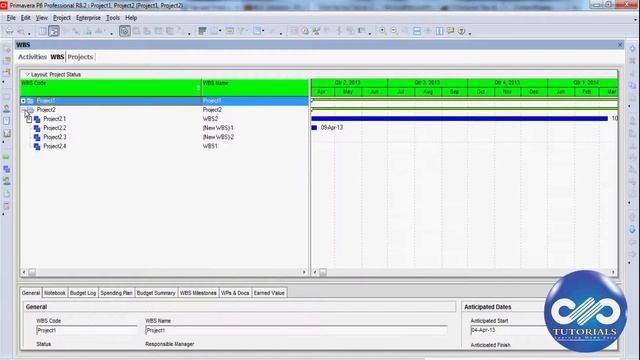Click the dark blue stacked-squares sidebar icon
Viewport: 640px width, 360px height.
click(x=7, y=169)
